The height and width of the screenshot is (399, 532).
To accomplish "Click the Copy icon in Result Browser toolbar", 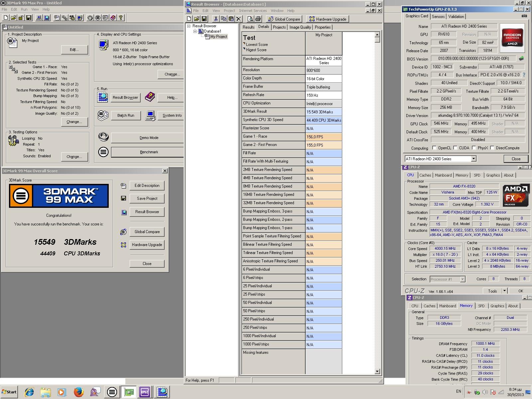I will tap(223, 19).
